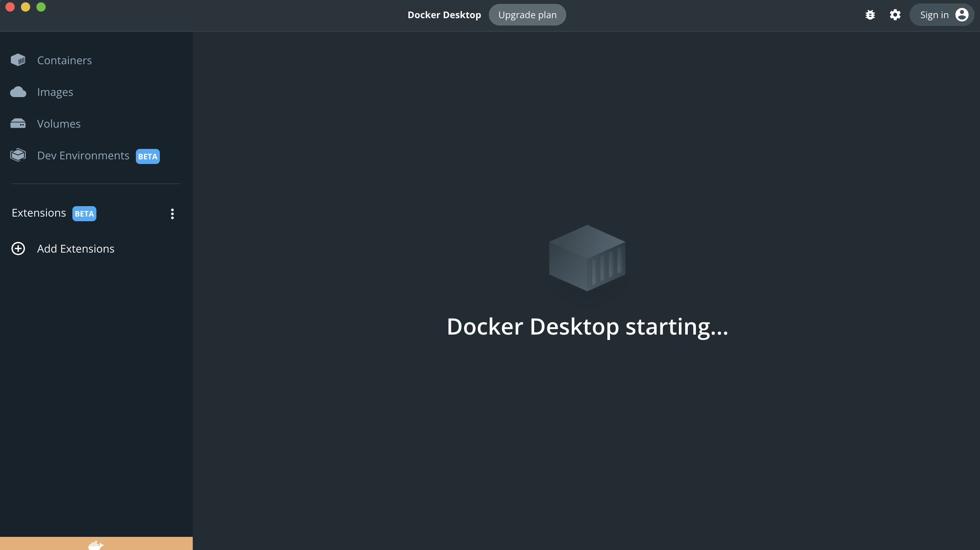Select the Containers menu label
Viewport: 980px width, 550px height.
coord(64,60)
